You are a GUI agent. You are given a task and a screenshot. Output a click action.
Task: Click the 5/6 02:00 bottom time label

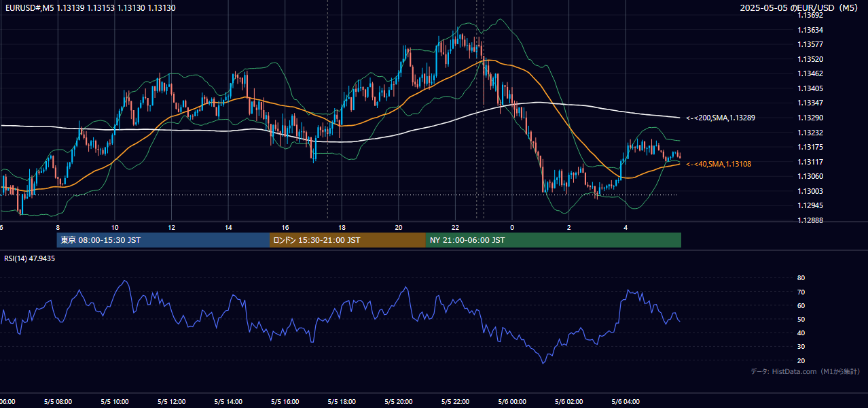[x=569, y=402]
